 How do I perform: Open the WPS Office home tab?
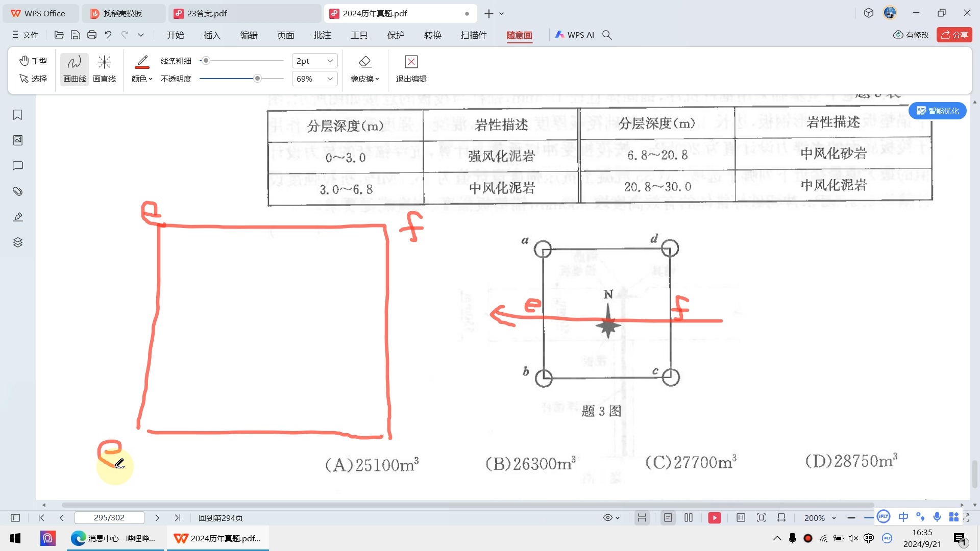coord(41,13)
